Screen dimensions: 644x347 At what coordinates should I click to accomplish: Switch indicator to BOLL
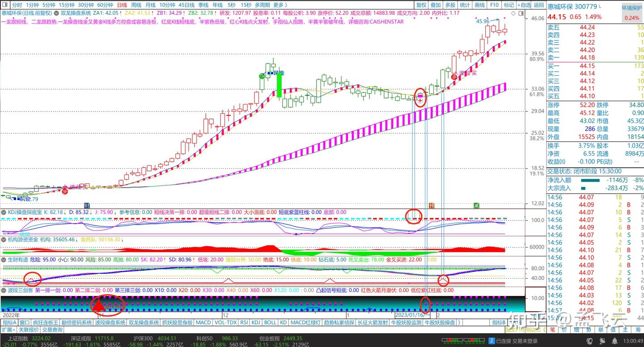coord(270,322)
